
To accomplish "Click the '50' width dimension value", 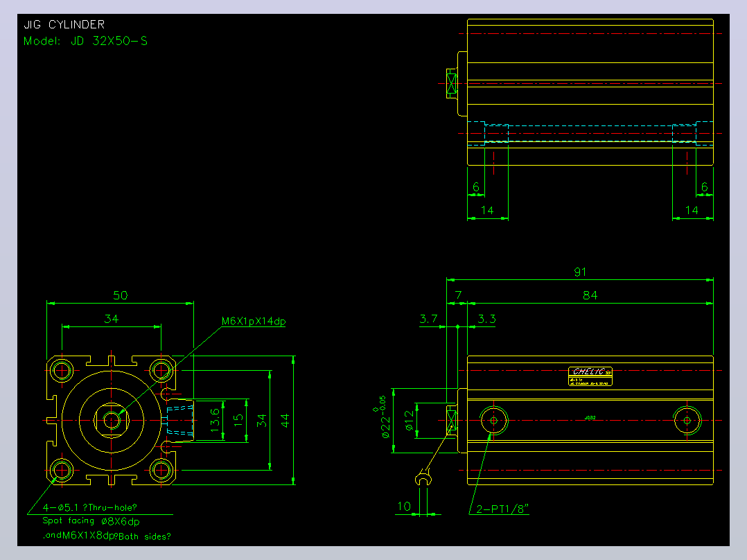I will (x=120, y=295).
